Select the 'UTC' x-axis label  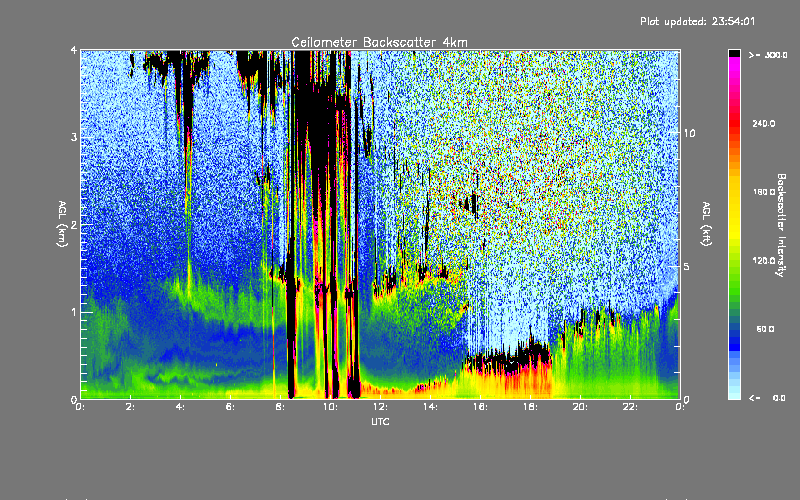(380, 421)
